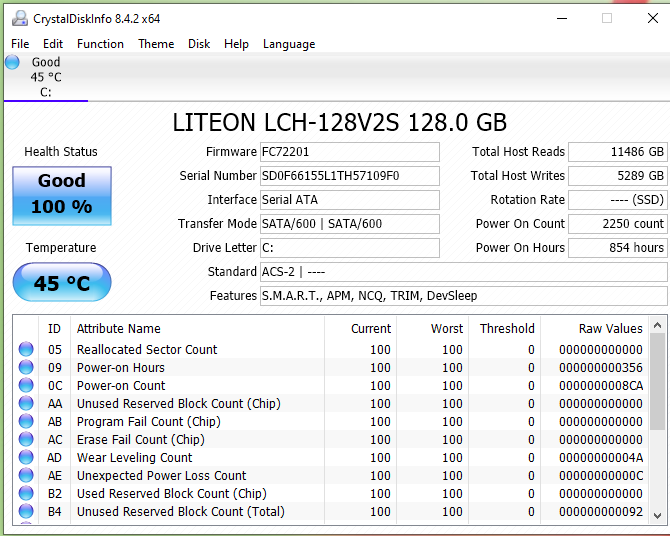The width and height of the screenshot is (670, 536).
Task: Click the Raw Values column header
Action: click(610, 328)
